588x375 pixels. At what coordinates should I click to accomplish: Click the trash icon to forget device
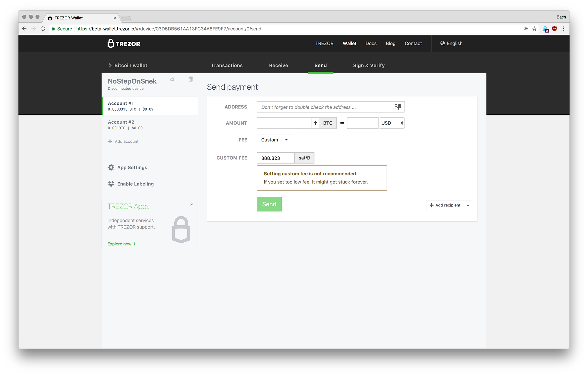(191, 79)
